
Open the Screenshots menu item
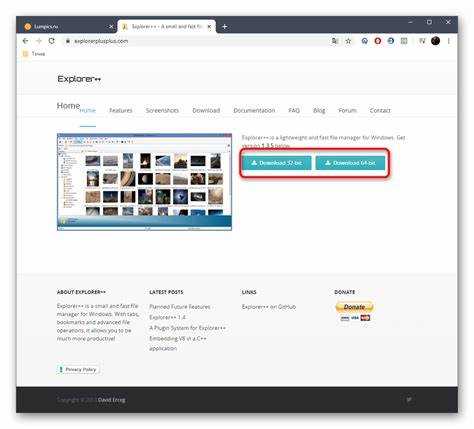pyautogui.click(x=162, y=110)
